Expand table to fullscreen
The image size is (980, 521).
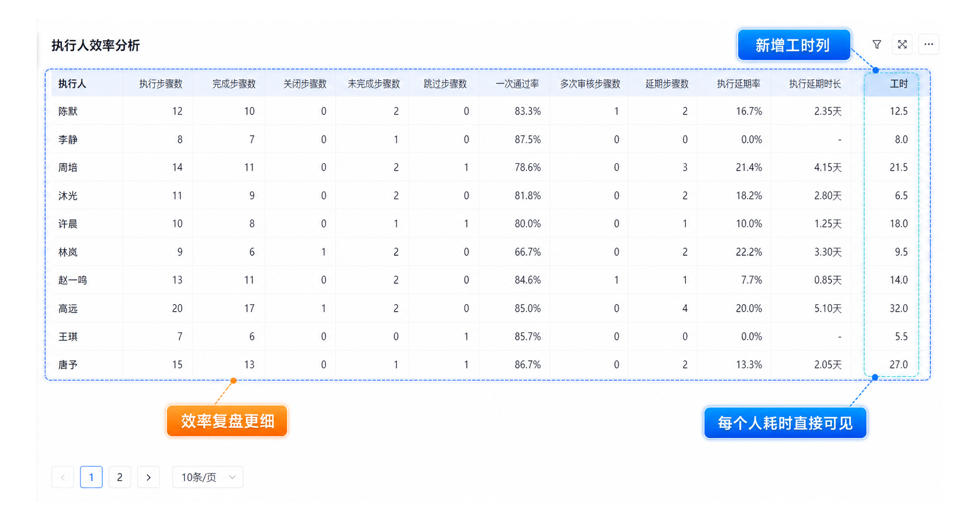tap(903, 45)
